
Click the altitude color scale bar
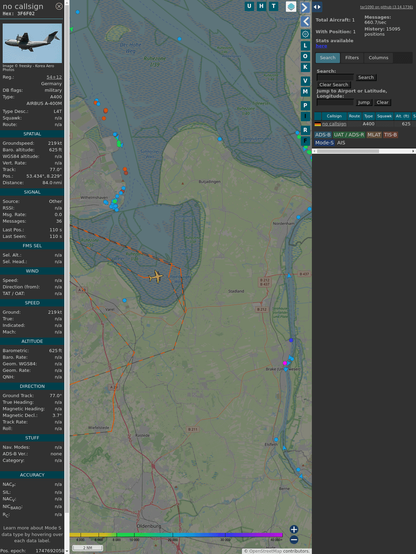coord(176,535)
